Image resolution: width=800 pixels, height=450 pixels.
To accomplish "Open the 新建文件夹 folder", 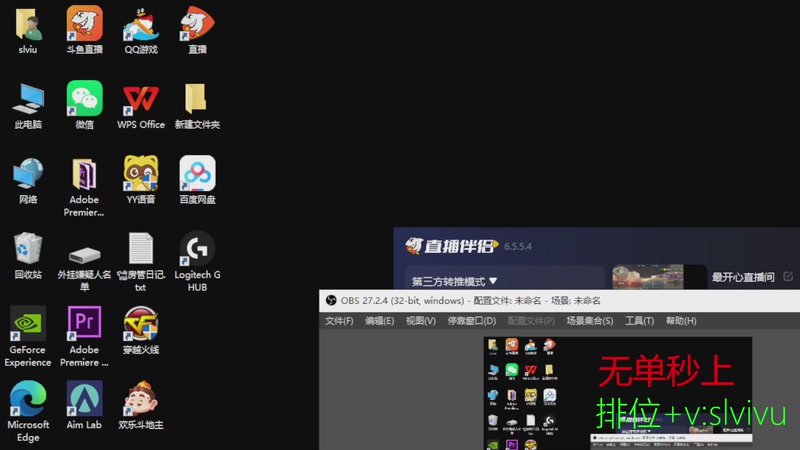I will point(196,98).
